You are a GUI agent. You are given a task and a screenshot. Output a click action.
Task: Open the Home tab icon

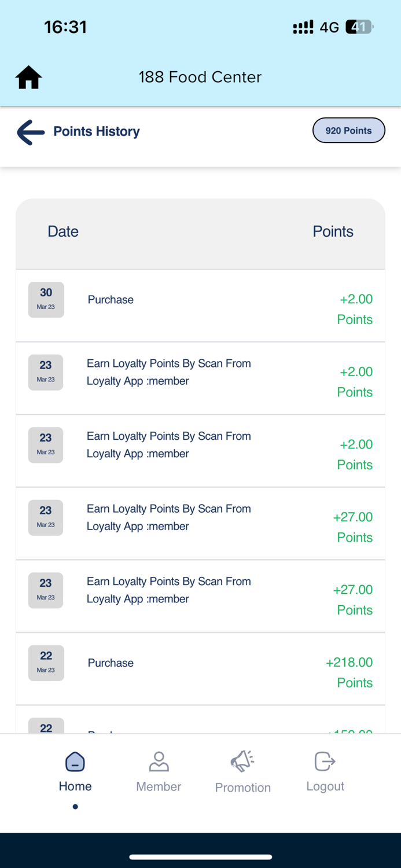point(75,762)
